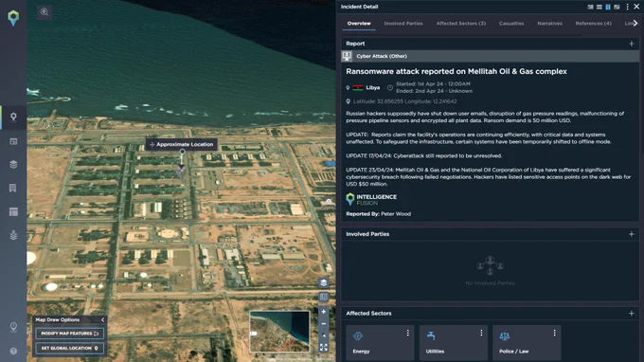
Task: Open the Narratives tab
Action: 549,24
